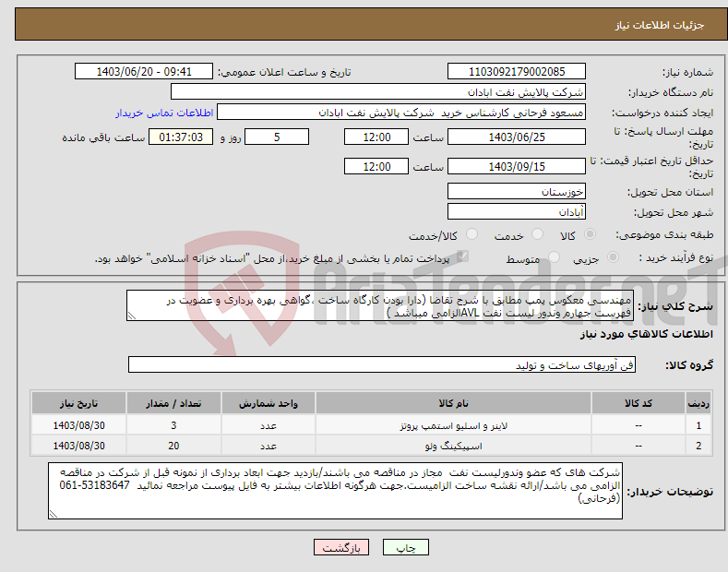Image resolution: width=728 pixels, height=572 pixels.
Task: Click the remaining time field 01:37:03
Action: pyautogui.click(x=181, y=137)
